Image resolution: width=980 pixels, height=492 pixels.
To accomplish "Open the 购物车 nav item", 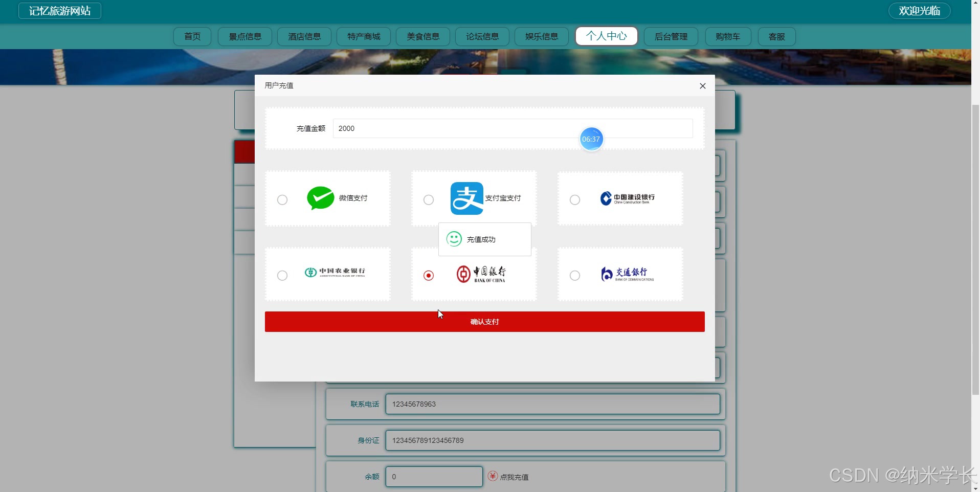I will point(728,36).
